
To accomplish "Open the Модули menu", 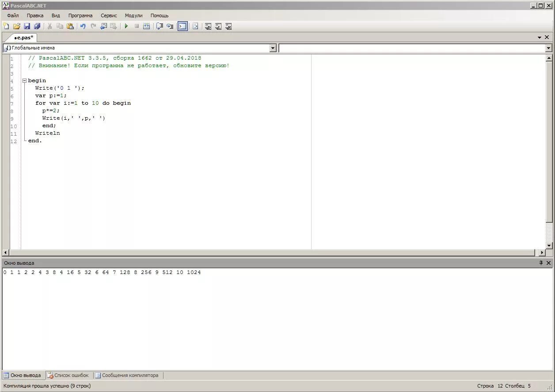I will [133, 15].
